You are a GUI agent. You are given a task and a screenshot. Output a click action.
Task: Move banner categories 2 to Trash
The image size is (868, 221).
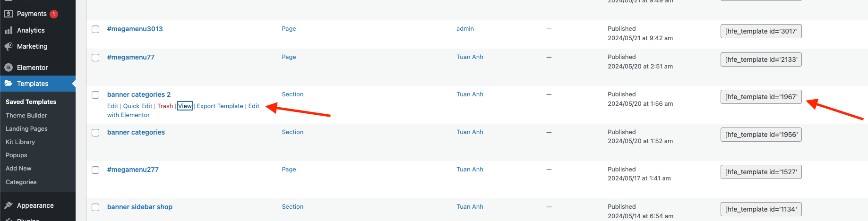(x=165, y=106)
